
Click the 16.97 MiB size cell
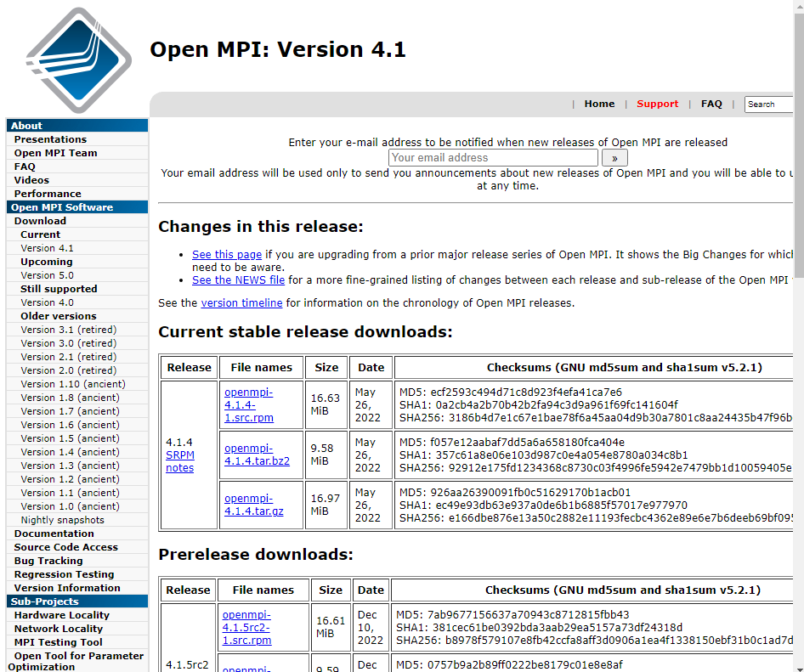click(326, 505)
